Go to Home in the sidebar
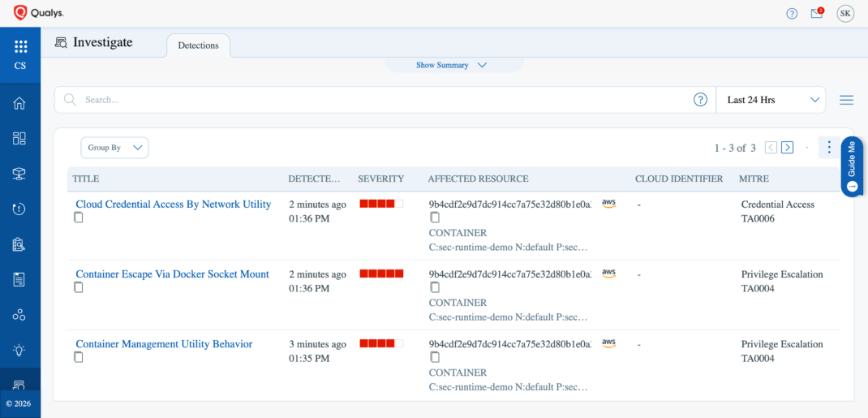Viewport: 868px width, 418px height. pos(19,104)
